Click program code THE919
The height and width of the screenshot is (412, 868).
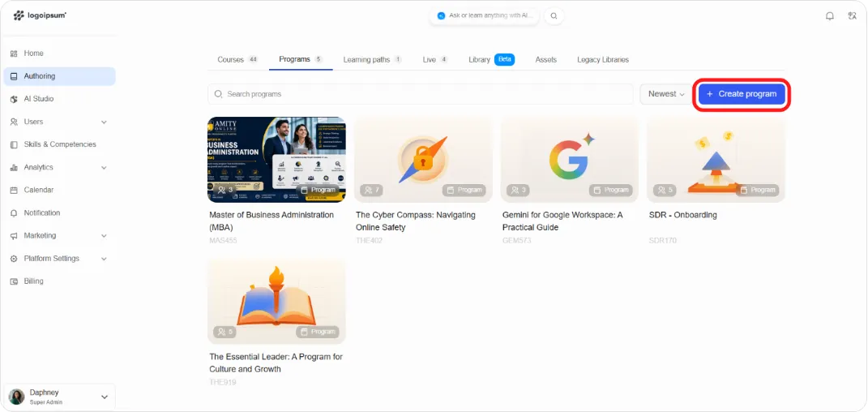point(223,382)
